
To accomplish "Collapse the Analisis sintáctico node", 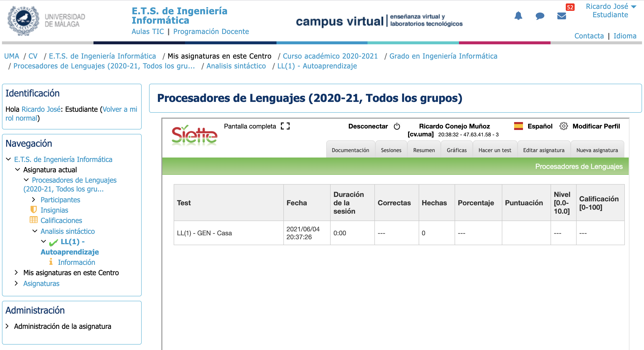I will [x=35, y=231].
